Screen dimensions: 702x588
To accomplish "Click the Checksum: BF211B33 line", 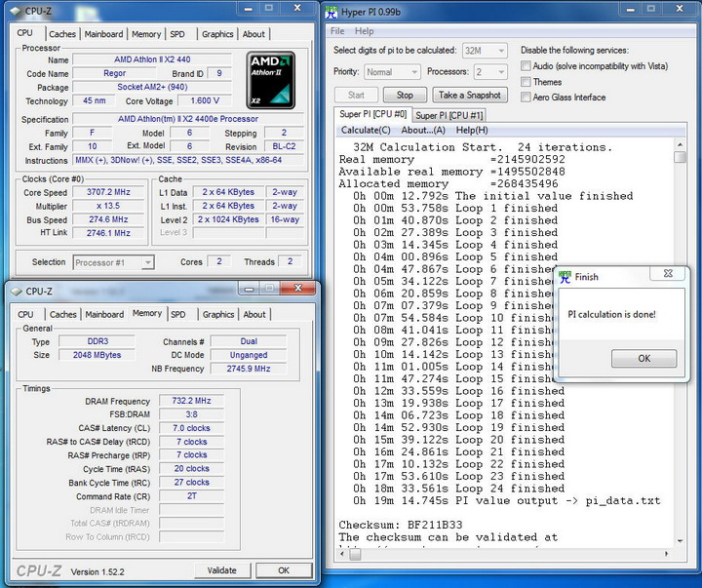I will 401,525.
